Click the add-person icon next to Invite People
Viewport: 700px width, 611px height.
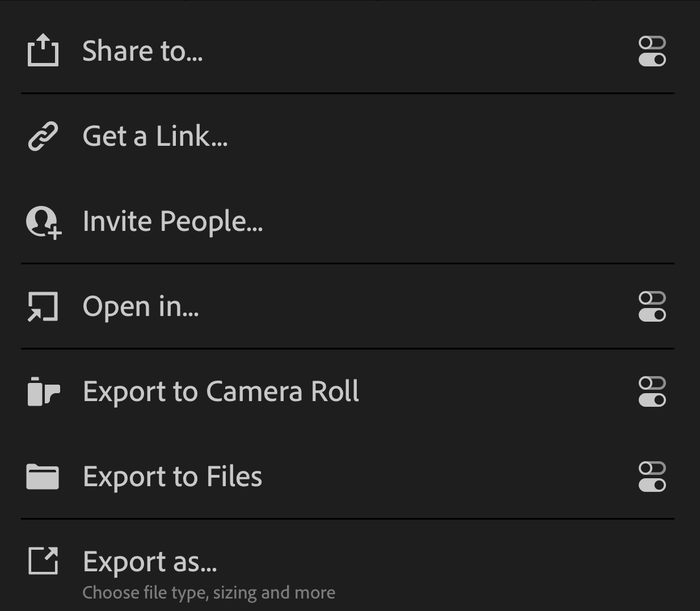click(x=43, y=221)
